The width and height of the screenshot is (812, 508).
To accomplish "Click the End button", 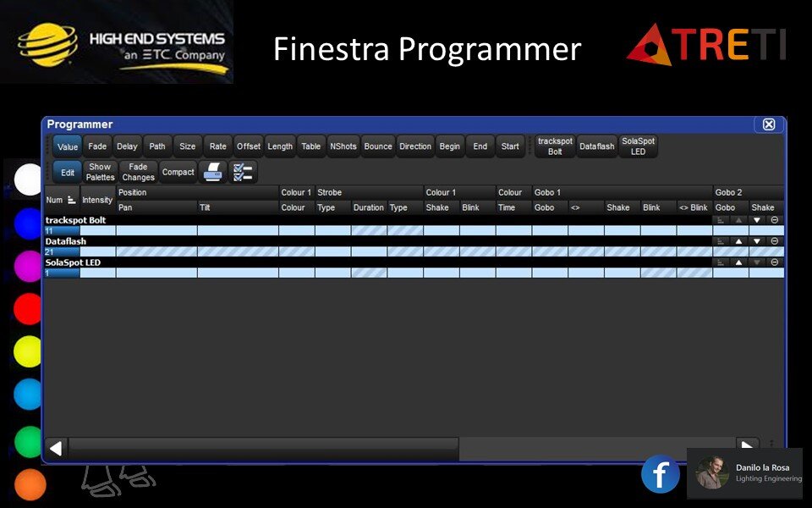I will (480, 146).
